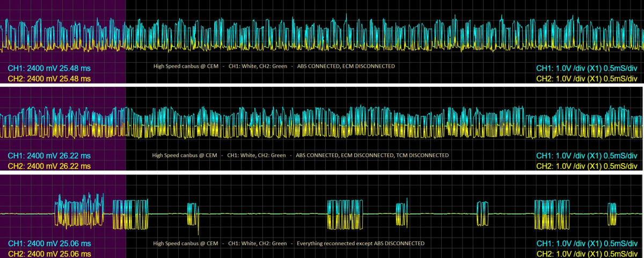
Task: Click the "ABS CONNECTED, ECM DISCONNECTED" caption in the top trace
Action: tap(346, 67)
